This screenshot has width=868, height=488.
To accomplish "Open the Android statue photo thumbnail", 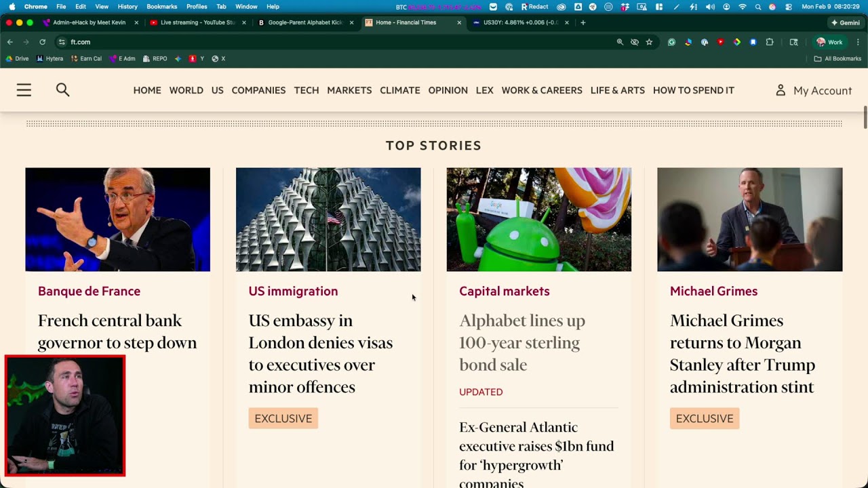I will click(x=539, y=220).
